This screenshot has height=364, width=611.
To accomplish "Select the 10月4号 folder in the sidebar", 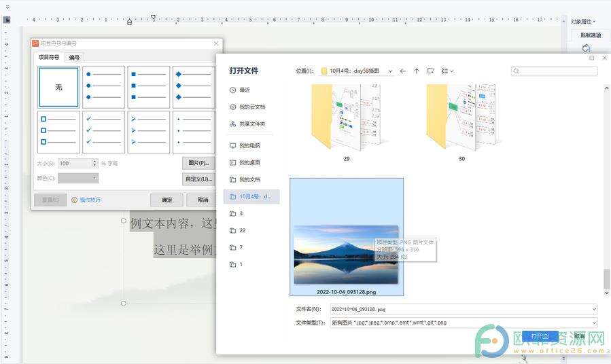I will pos(251,196).
